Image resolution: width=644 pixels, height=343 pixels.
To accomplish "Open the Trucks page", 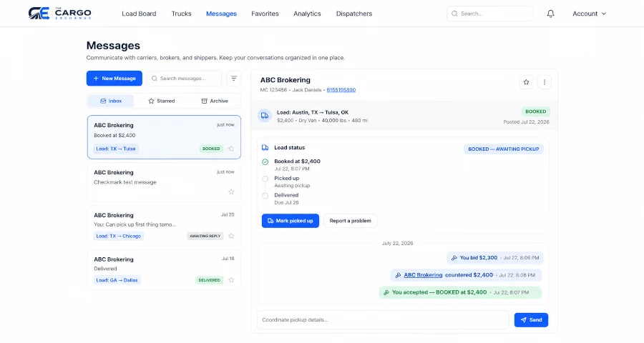I will click(x=181, y=14).
